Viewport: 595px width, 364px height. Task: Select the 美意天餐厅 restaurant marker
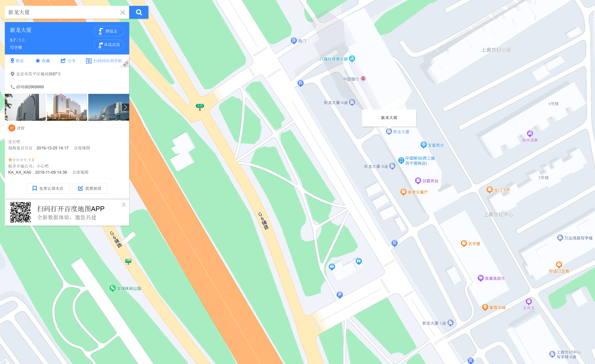(403, 192)
